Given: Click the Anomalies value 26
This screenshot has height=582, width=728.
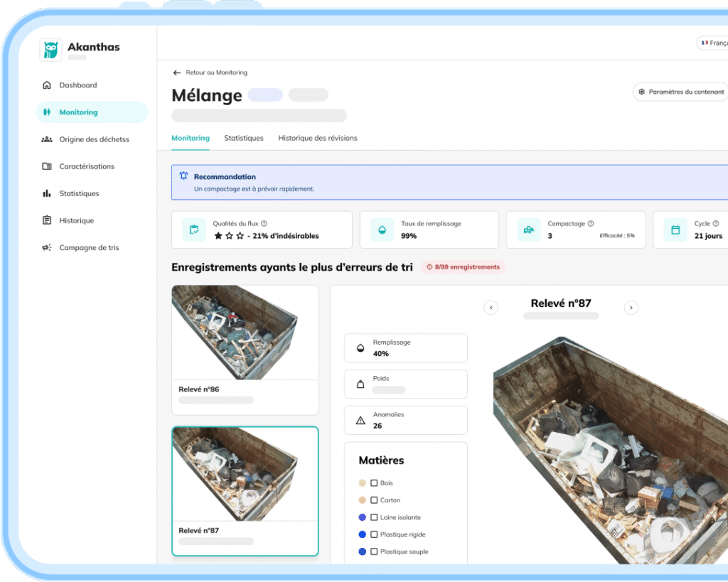Looking at the screenshot, I should coord(378,426).
